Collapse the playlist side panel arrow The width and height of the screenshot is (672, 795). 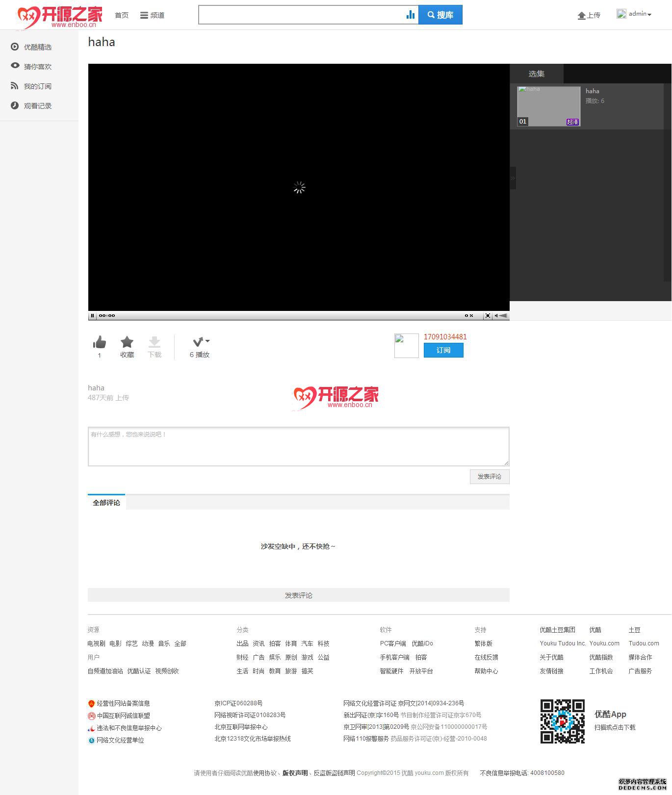(513, 178)
